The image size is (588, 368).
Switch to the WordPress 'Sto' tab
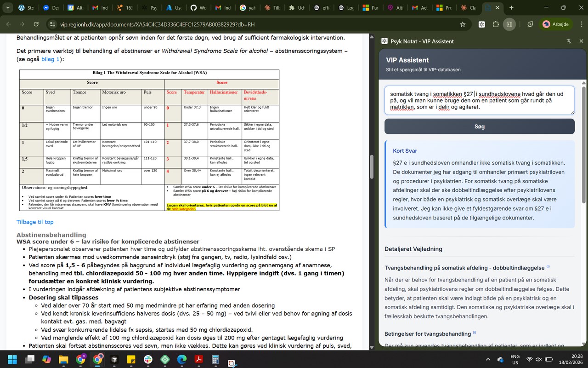[x=26, y=8]
